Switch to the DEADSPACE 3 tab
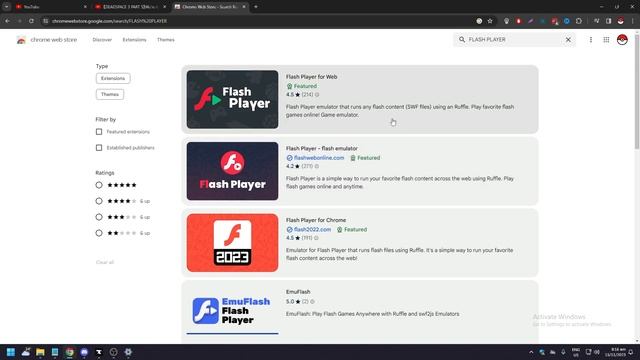The height and width of the screenshot is (360, 640). click(130, 7)
